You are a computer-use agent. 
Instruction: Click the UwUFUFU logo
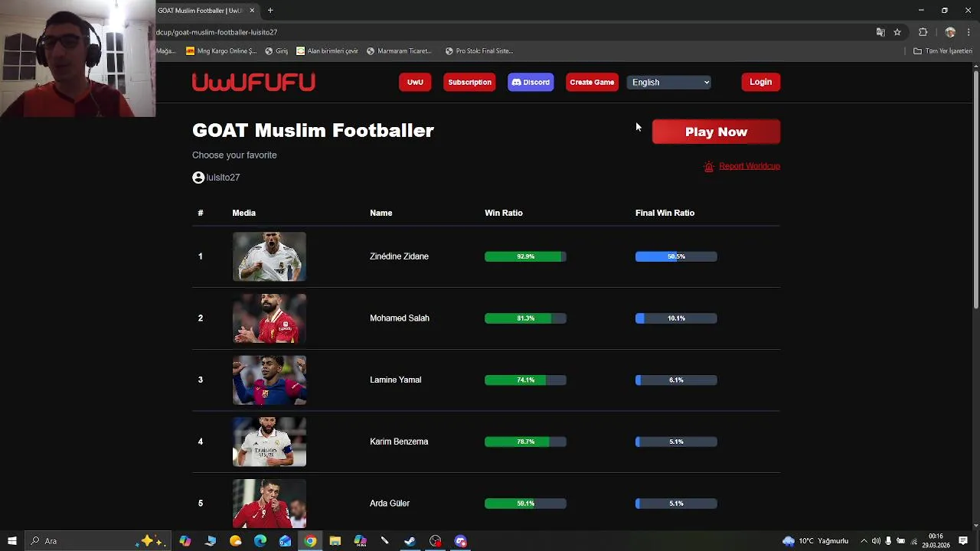click(x=253, y=82)
